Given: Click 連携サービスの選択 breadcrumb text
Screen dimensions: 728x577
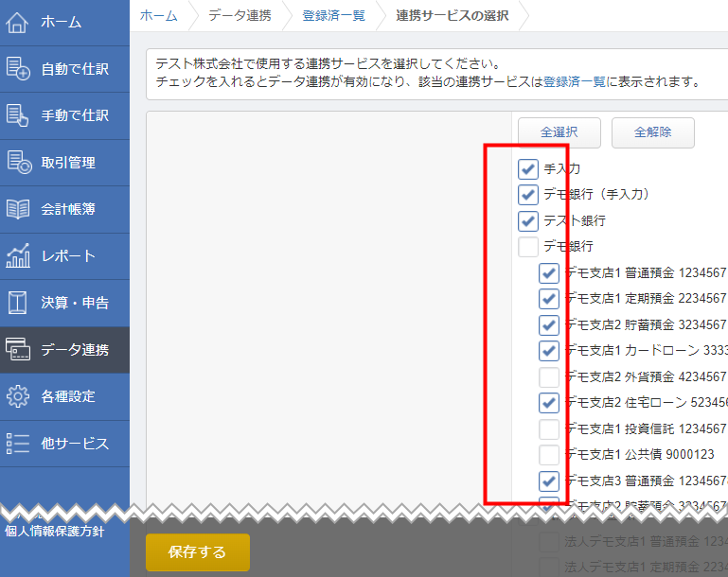Looking at the screenshot, I should pos(453,16).
